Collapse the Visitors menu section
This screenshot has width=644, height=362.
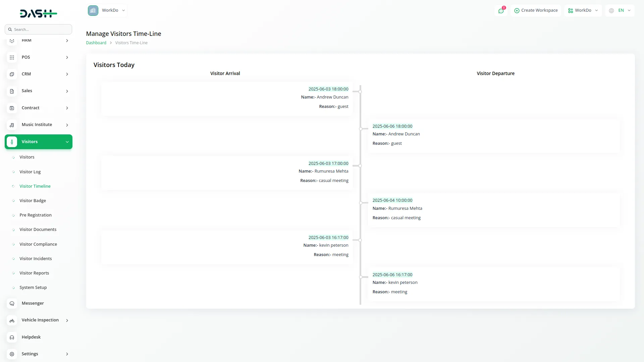point(67,142)
